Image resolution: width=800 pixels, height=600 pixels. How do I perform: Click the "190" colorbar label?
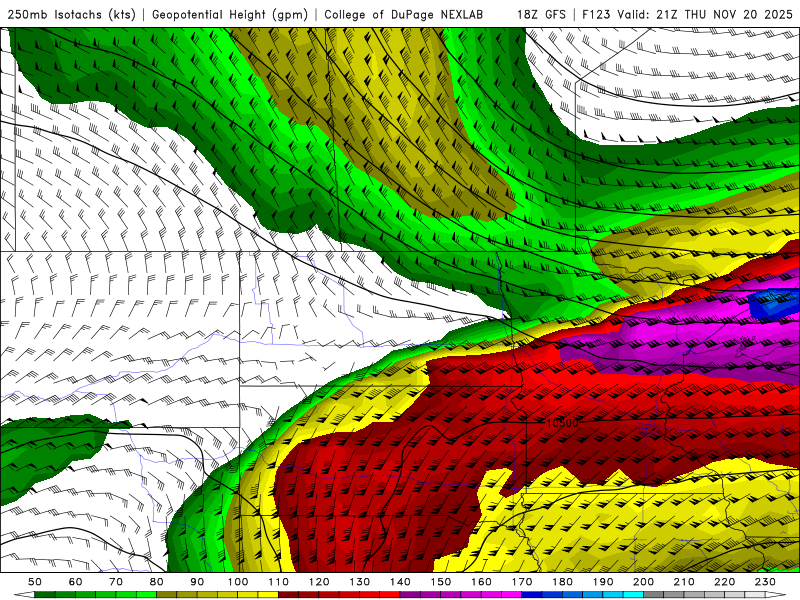603,582
